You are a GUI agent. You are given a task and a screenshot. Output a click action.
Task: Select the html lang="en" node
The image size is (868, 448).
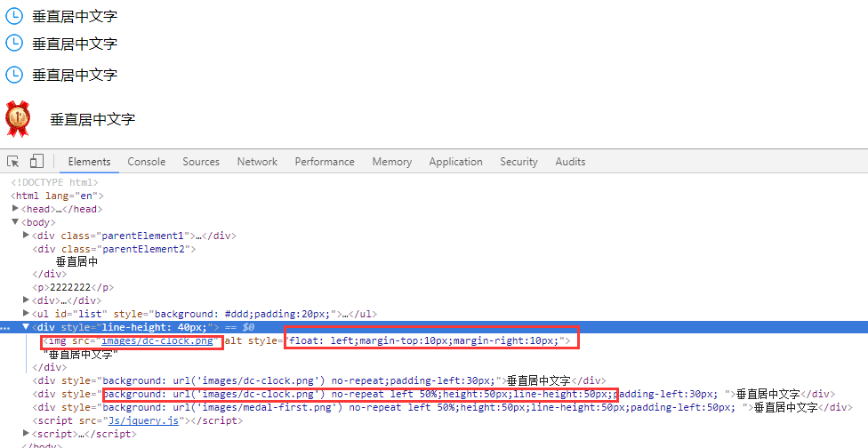click(57, 196)
